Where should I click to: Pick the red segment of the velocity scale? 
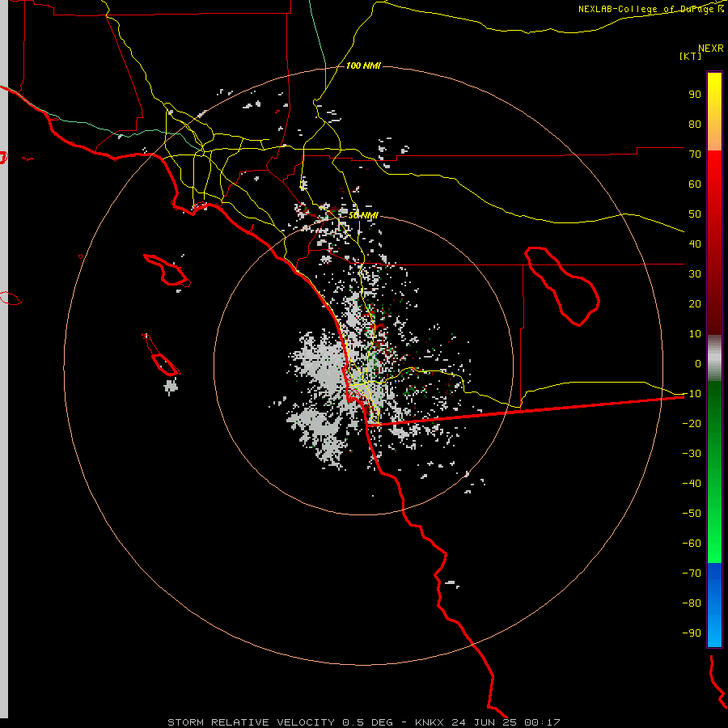(714, 243)
